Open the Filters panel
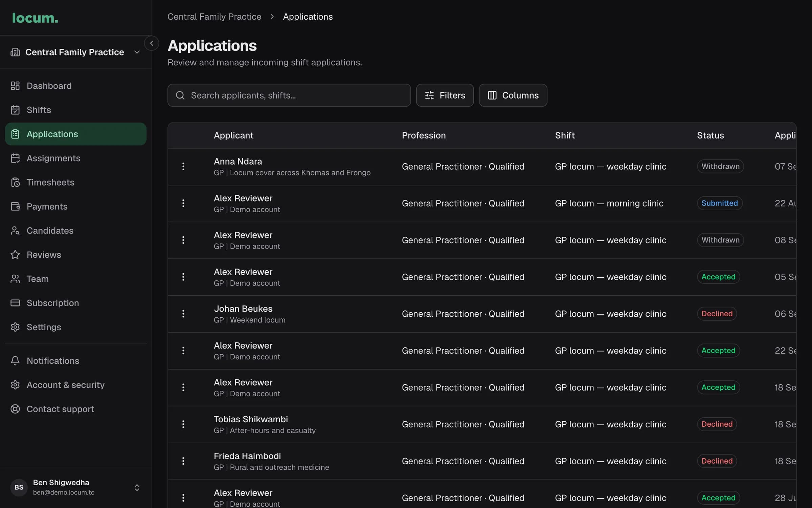The height and width of the screenshot is (508, 812). click(445, 95)
